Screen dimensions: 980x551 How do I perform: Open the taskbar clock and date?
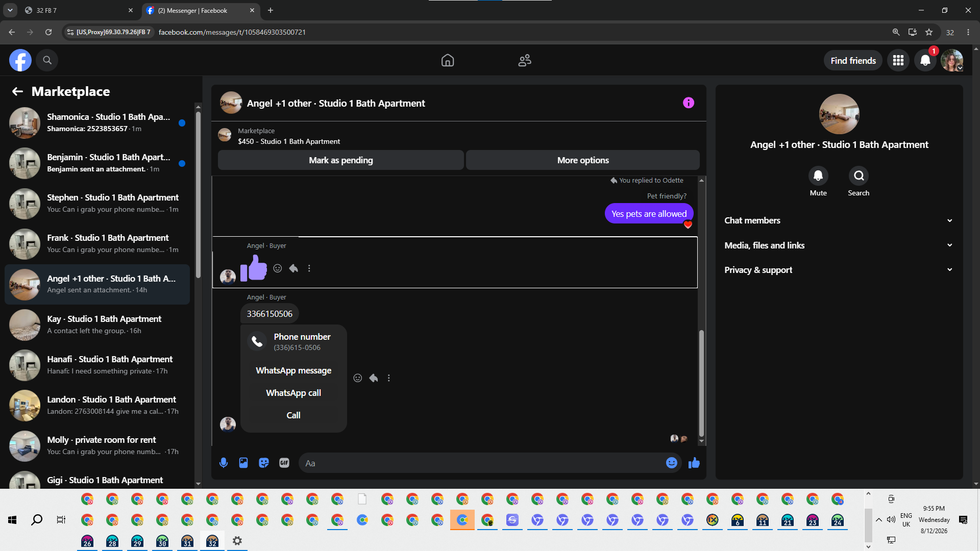coord(934,520)
